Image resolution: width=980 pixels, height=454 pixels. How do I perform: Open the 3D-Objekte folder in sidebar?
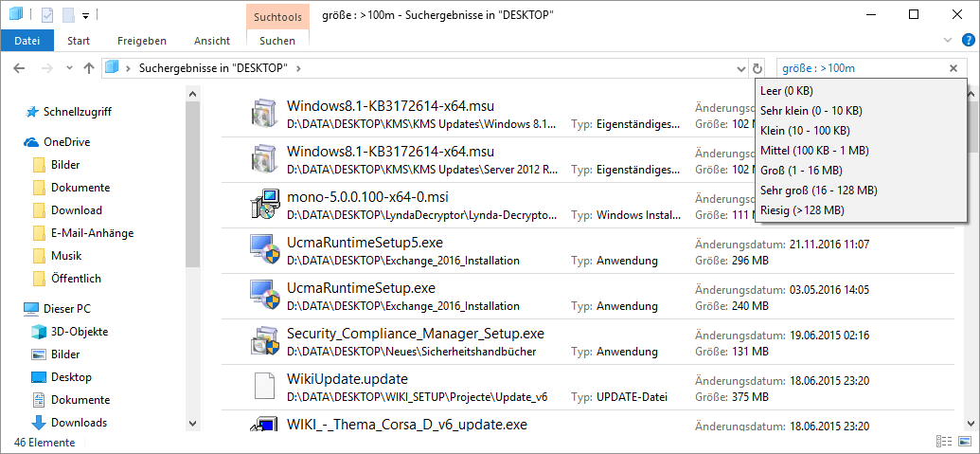(80, 331)
